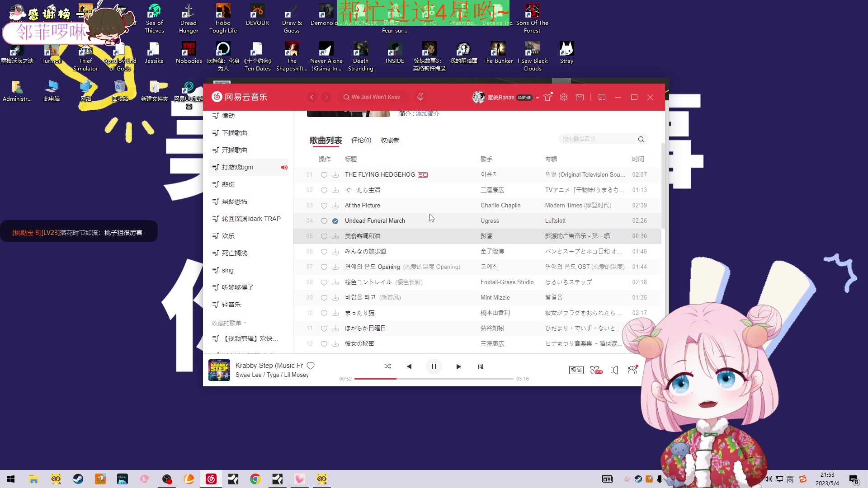868x488 pixels.
Task: Open Stray desktop shortcut
Action: (x=566, y=53)
